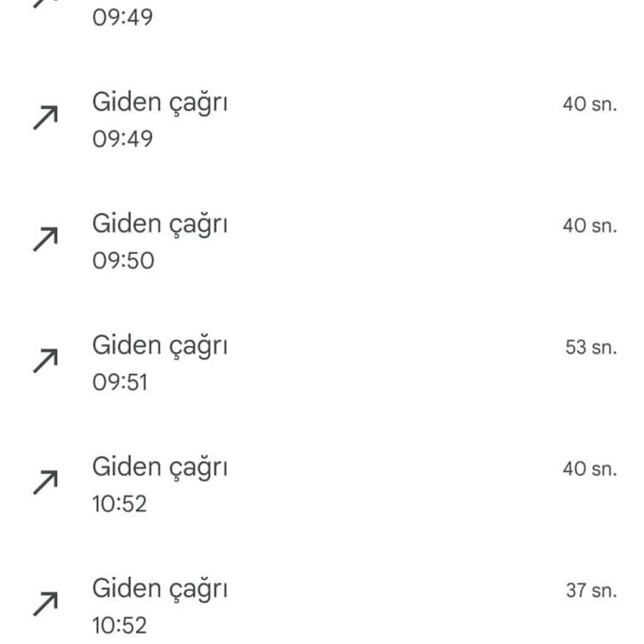Image resolution: width=644 pixels, height=644 pixels.
Task: Click the outgoing arrow icon beside the 09:50 call
Action: (x=45, y=241)
